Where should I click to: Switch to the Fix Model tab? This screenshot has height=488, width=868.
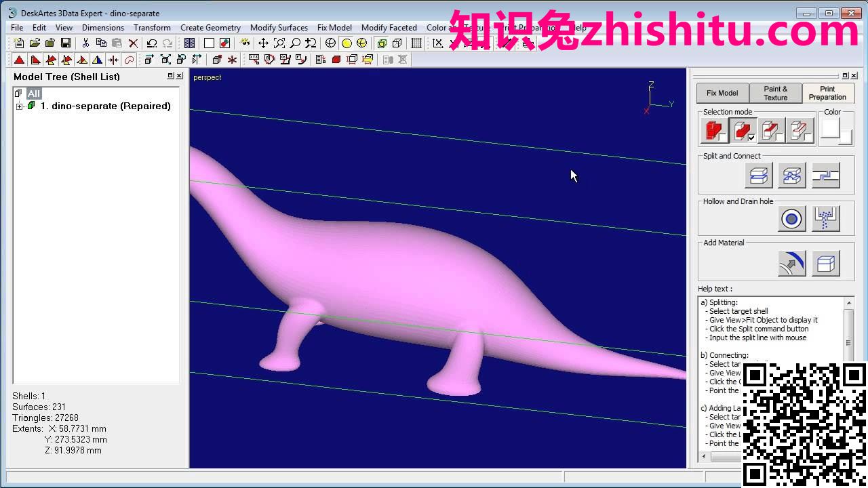[x=722, y=93]
